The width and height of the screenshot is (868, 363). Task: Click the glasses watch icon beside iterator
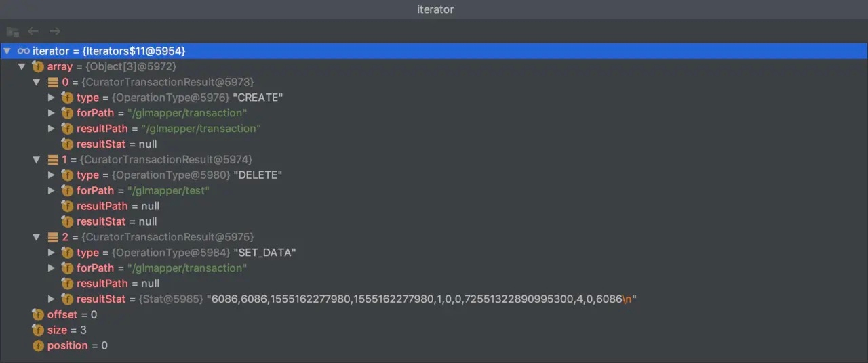[23, 51]
